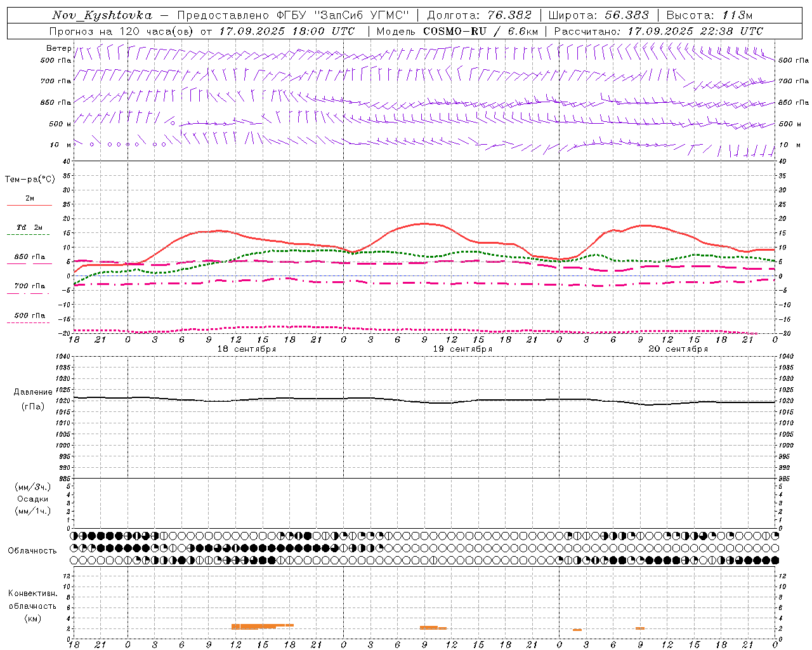Select the (км) convective height unit
This screenshot has height=650, width=812.
tap(32, 618)
